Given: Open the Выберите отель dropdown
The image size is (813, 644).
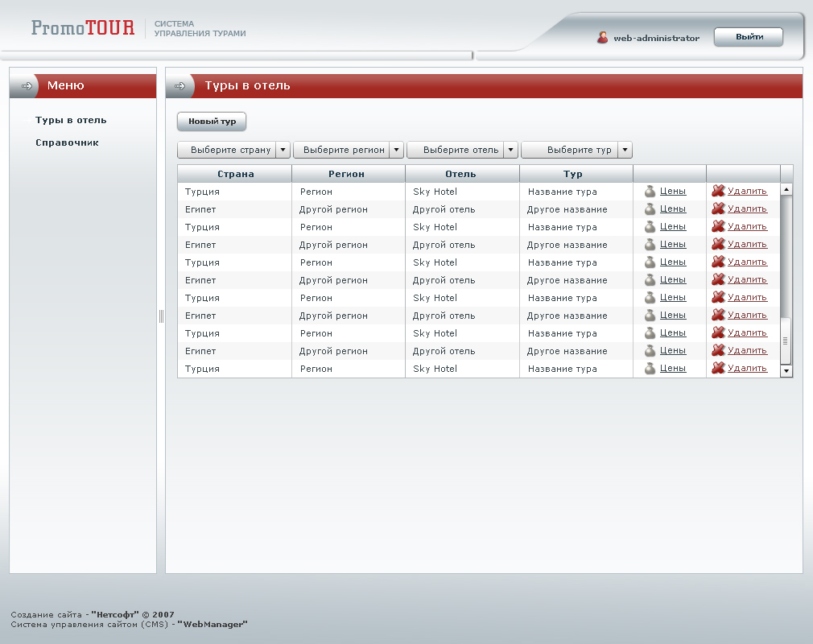Looking at the screenshot, I should [463, 150].
